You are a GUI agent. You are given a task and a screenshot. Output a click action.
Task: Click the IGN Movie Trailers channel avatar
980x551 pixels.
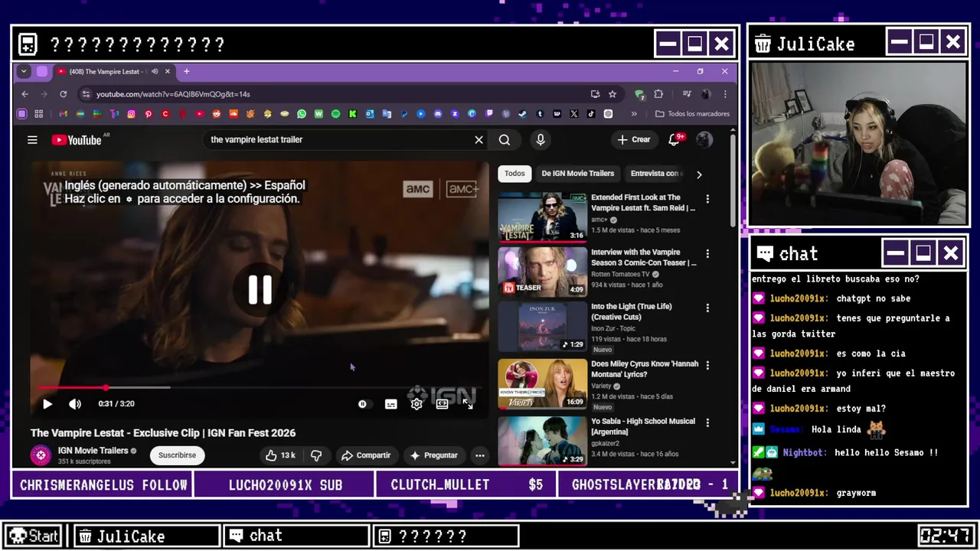coord(41,455)
